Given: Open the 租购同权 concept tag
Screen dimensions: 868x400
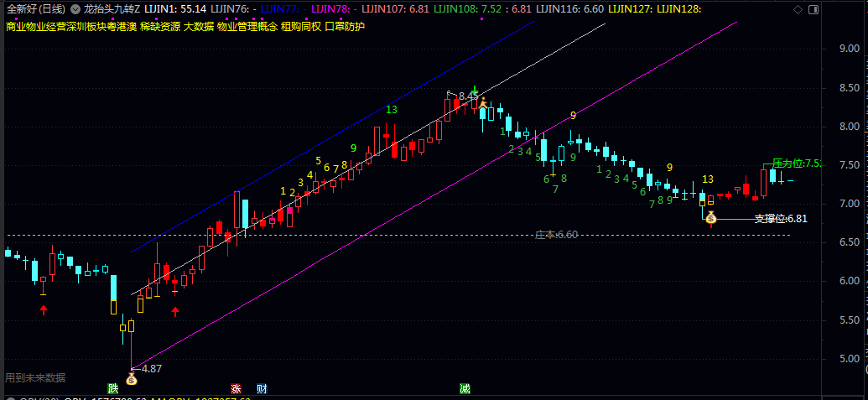Looking at the screenshot, I should click(300, 27).
